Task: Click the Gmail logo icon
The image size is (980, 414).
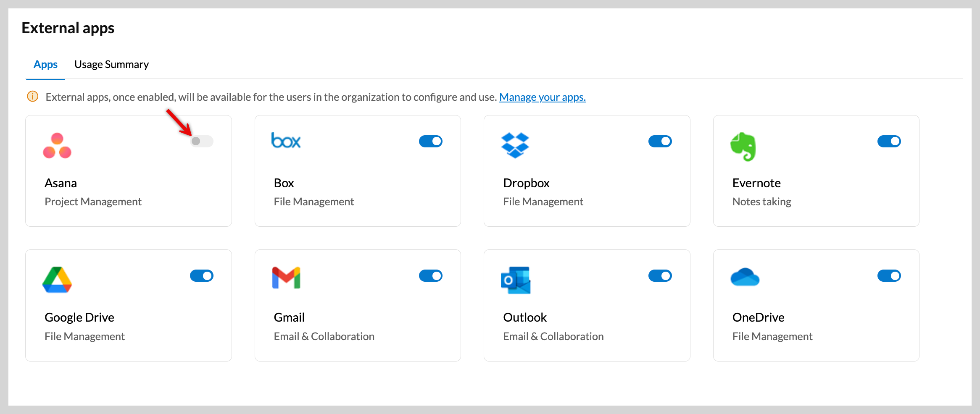Action: click(x=286, y=278)
